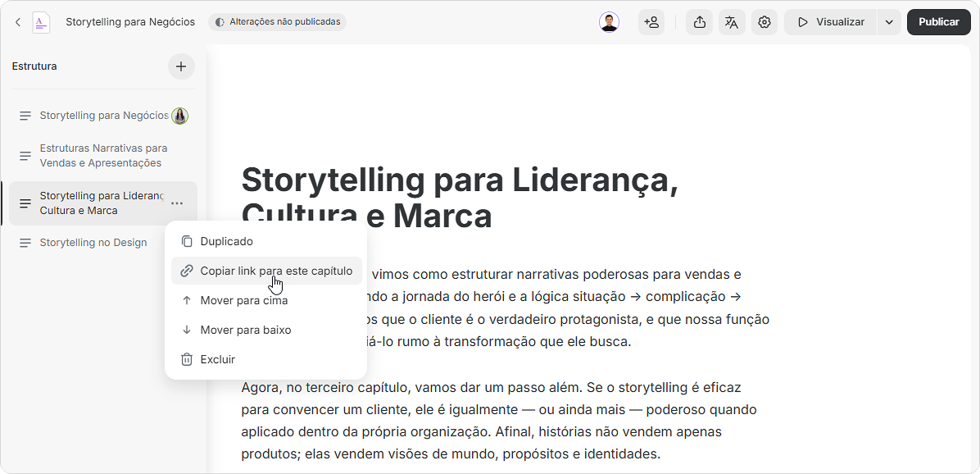Open three-dot menu on selected chapter
This screenshot has width=980, height=474.
tap(177, 203)
